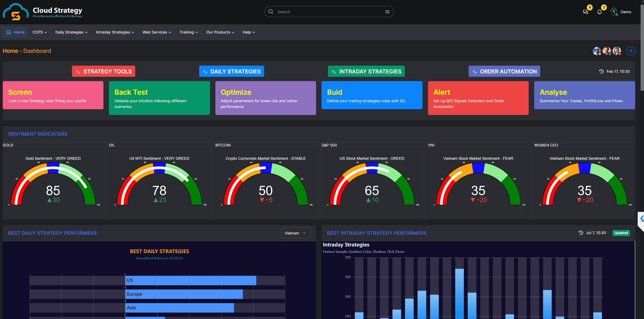This screenshot has height=319, width=644.
Task: Expand the Daily Strategies nav dropdown
Action: 71,32
